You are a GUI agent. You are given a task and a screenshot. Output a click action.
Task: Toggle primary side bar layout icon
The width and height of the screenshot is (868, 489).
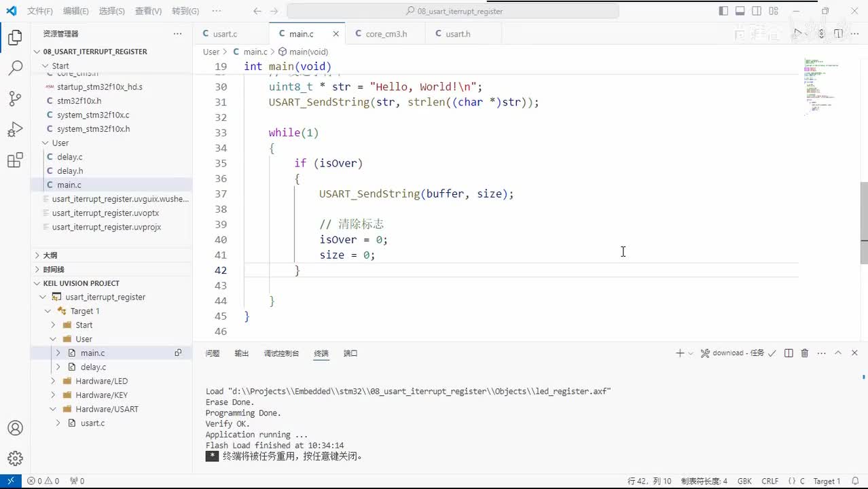coord(723,11)
